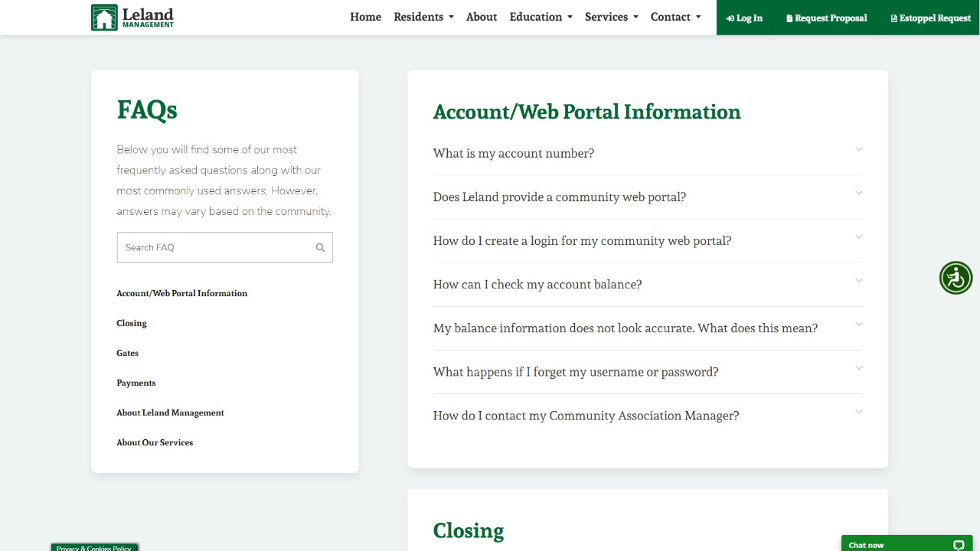Viewport: 980px width, 551px height.
Task: Click the Chat now speech bubble icon
Action: coord(958,545)
